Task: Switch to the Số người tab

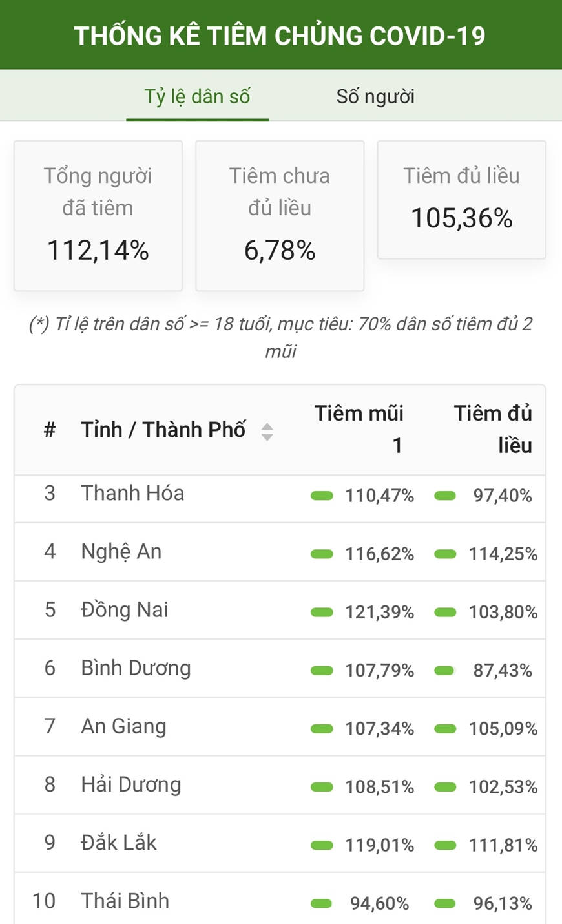Action: (x=375, y=97)
